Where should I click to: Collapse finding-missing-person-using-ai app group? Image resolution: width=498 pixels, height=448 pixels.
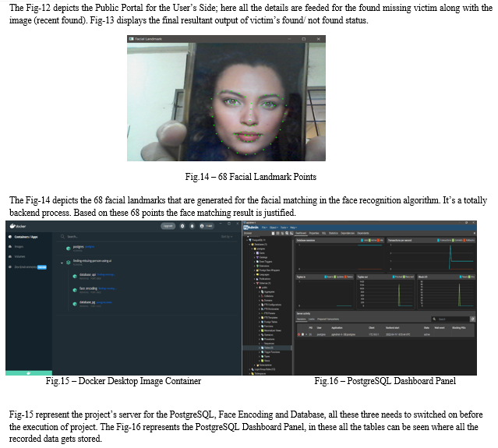tap(62, 263)
